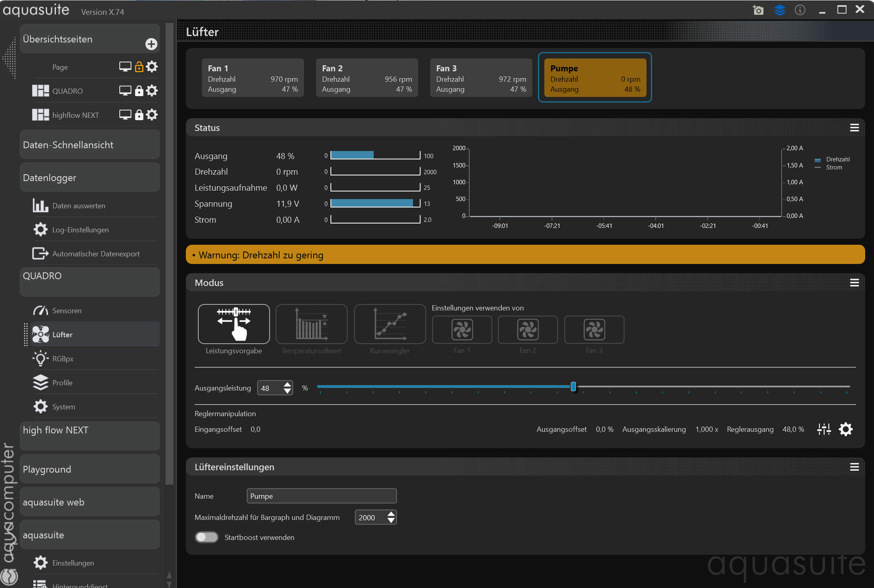Click the monitor icon of QUADRO overview
The width and height of the screenshot is (874, 588).
click(125, 91)
